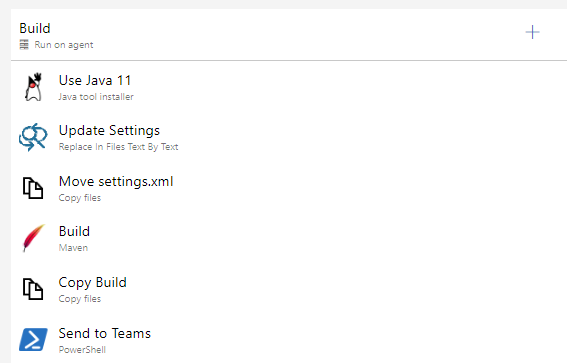Open the Move settings.xml task

[x=289, y=188]
